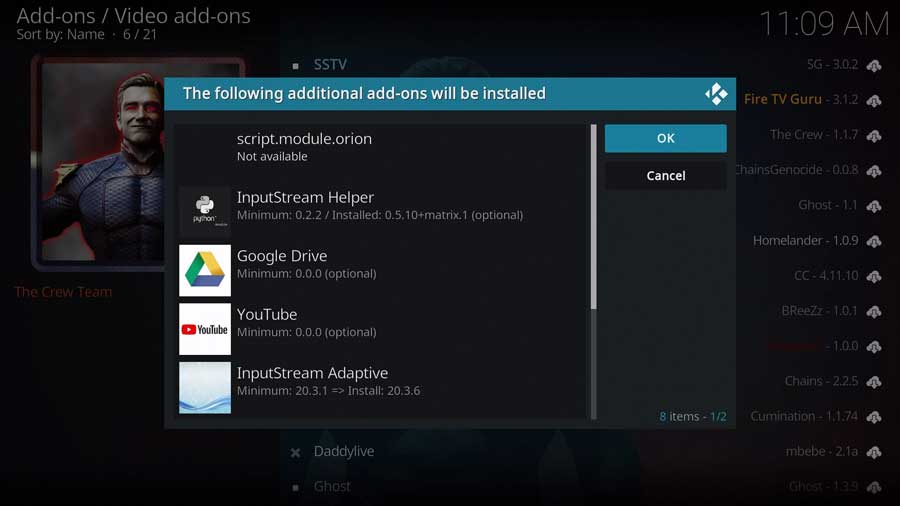The image size is (900, 506).
Task: Click The Crew Team author text
Action: 63,292
